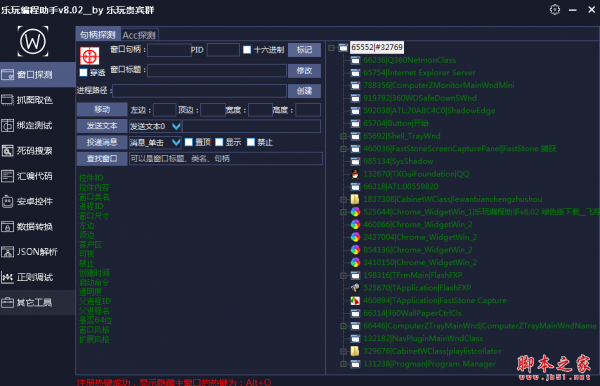Expand the 525644|Chrome_WidgetWin_1 node
The height and width of the screenshot is (386, 600).
(344, 212)
